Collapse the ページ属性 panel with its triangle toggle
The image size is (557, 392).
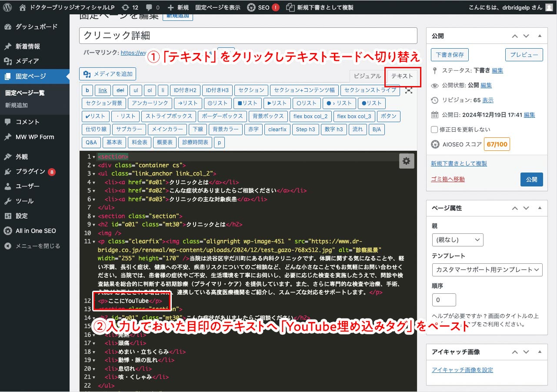[540, 208]
